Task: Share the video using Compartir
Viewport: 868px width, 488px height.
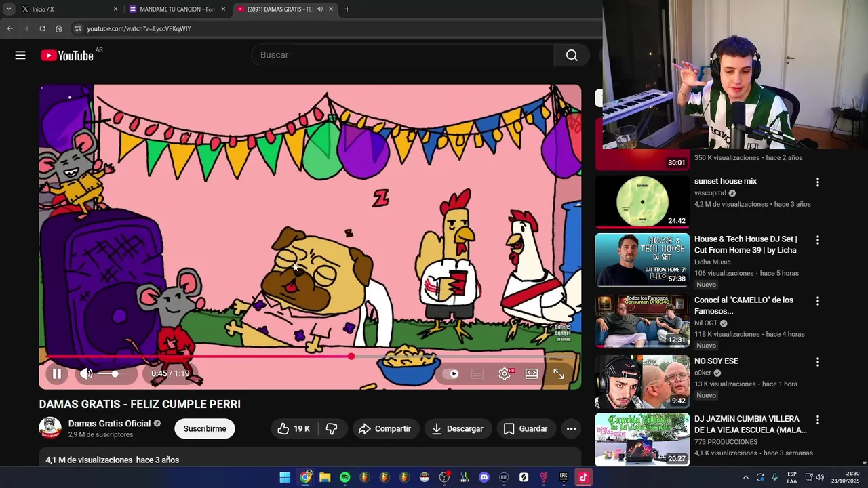Action: tap(384, 428)
